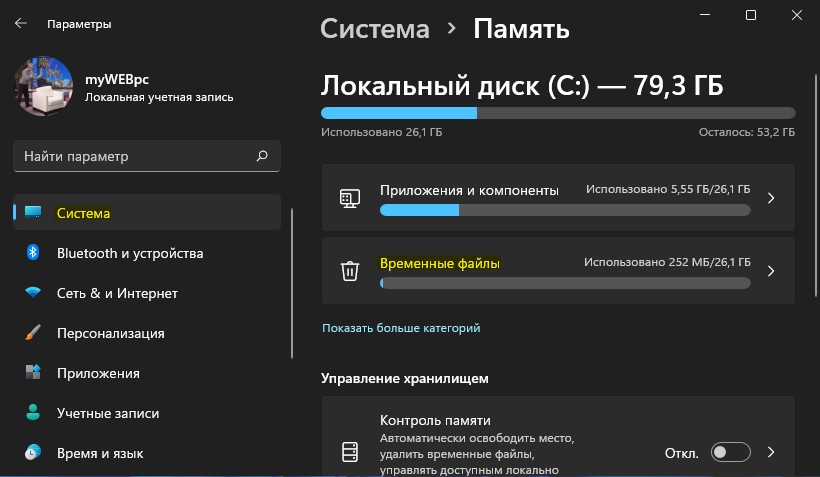Open the Персонализация section
This screenshot has width=820, height=477.
pos(147,333)
